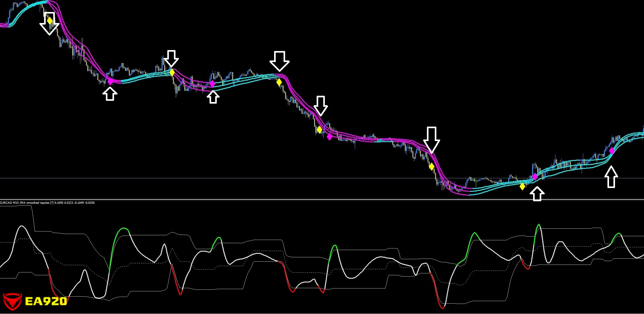This screenshot has width=644, height=314.
Task: Click the leftmost magenta diamond marker
Action: point(110,82)
